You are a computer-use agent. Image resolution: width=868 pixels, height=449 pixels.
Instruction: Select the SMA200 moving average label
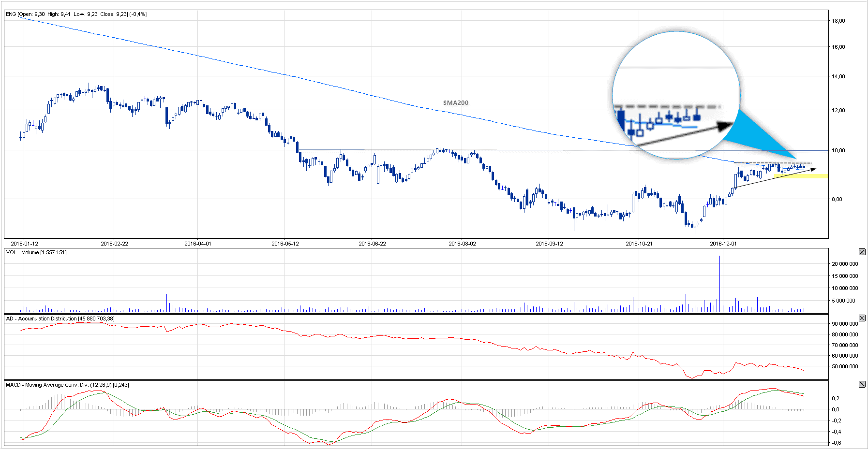coord(455,102)
